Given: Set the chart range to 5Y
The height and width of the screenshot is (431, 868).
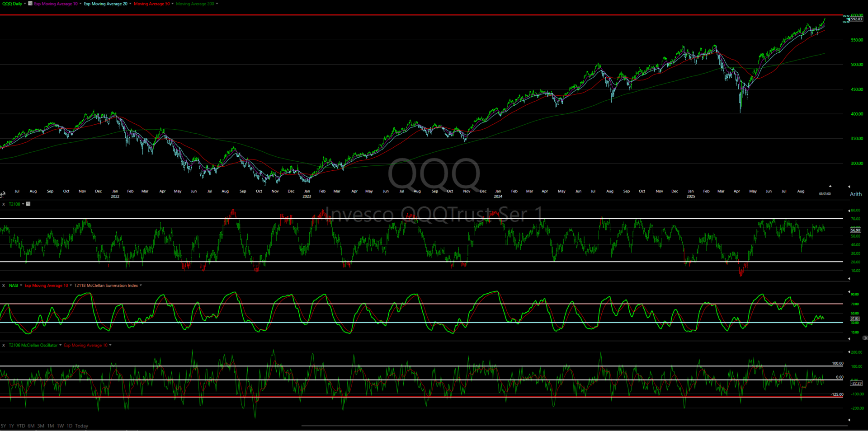Looking at the screenshot, I should coord(4,426).
